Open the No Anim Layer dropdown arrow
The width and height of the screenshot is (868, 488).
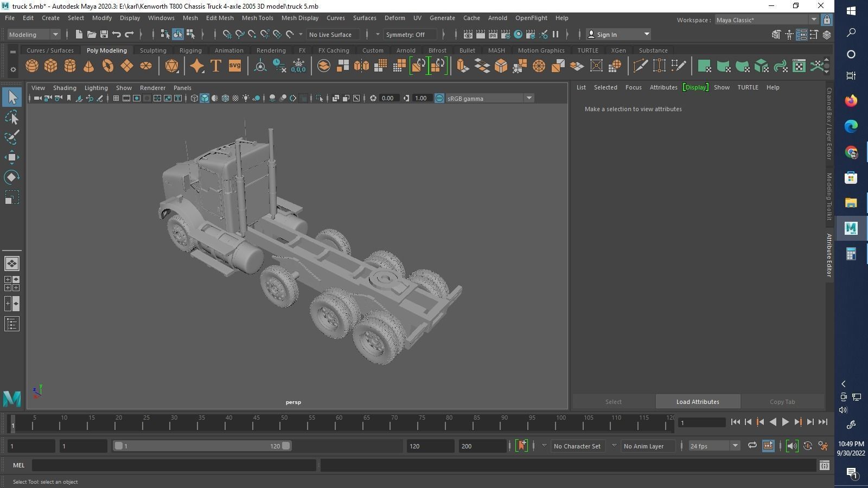click(614, 446)
